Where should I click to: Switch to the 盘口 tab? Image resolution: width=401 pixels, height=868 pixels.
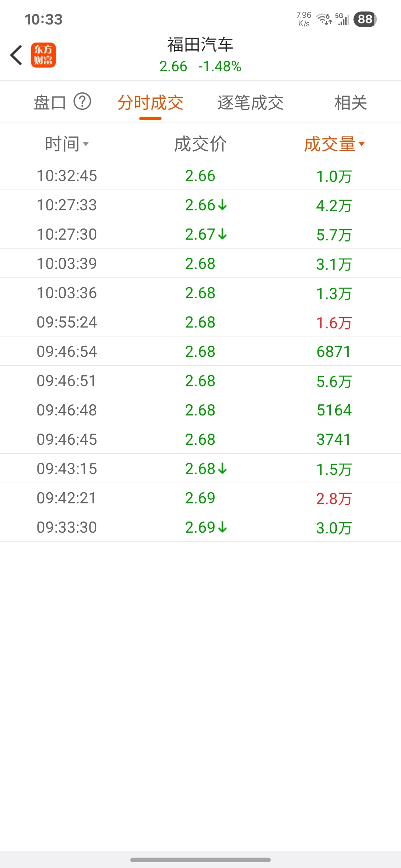(x=50, y=102)
